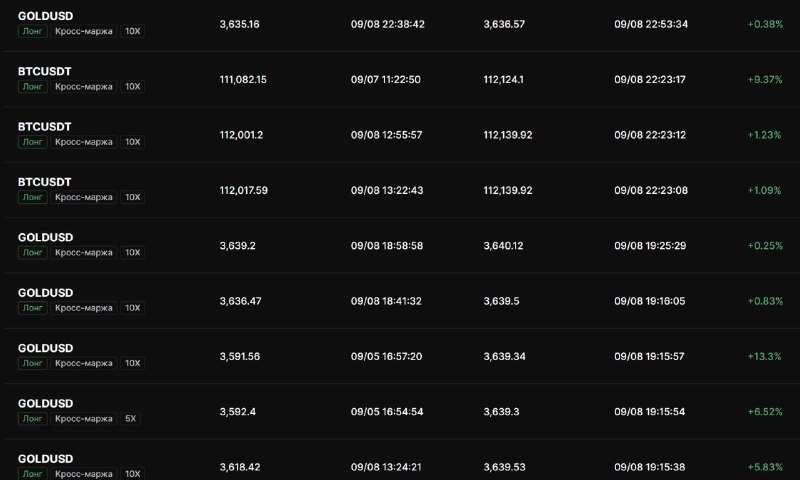Click the 10X badge on the 3,591.56 GOLDUSD row
800x480 pixels.
133,363
